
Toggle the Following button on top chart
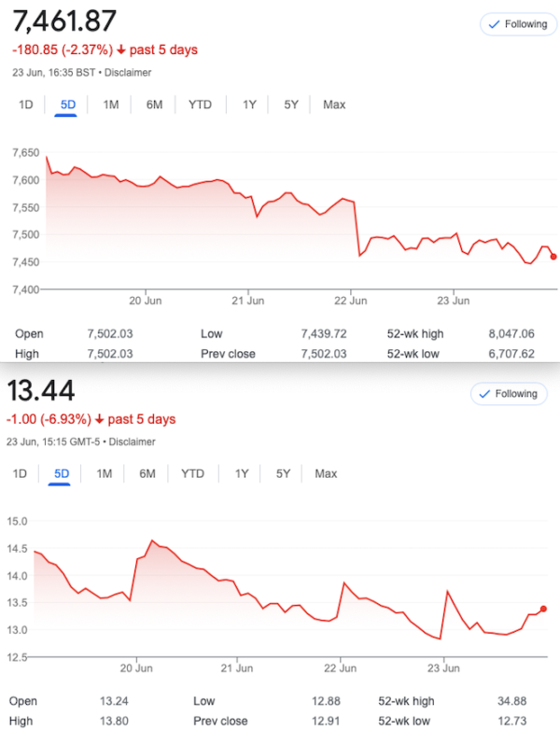tap(519, 24)
